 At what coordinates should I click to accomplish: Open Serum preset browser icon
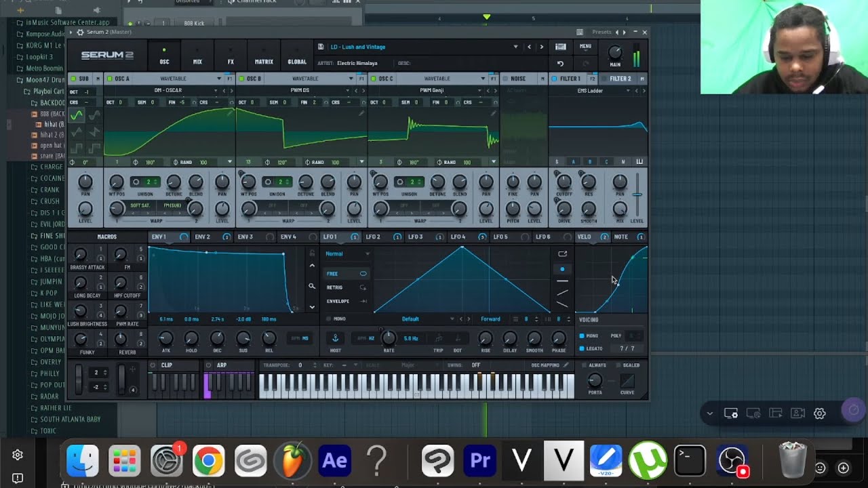[561, 47]
